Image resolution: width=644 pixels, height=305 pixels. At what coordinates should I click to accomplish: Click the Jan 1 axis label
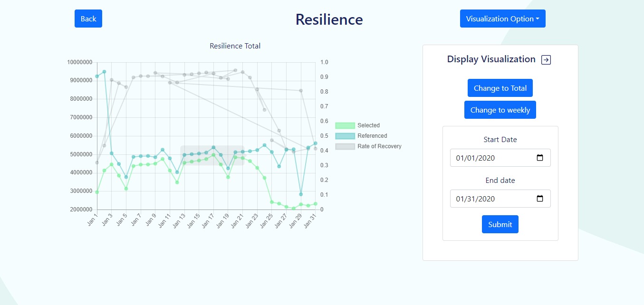92,219
